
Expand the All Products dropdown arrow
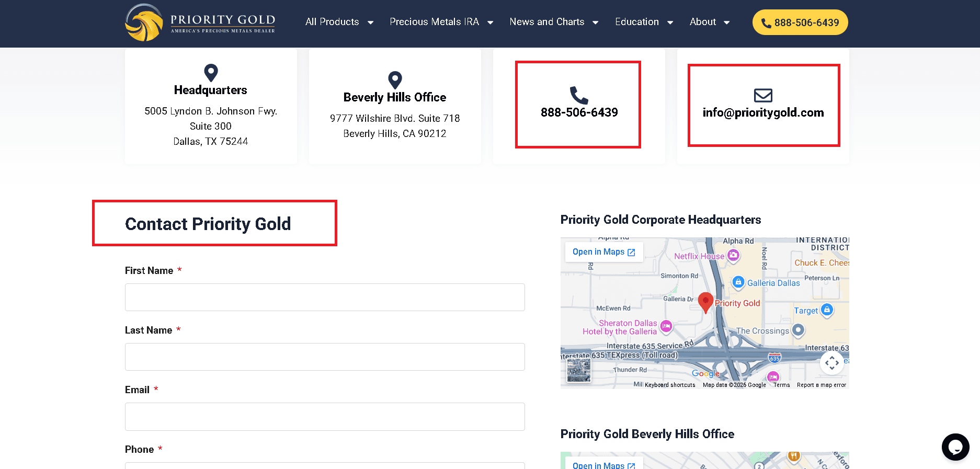click(370, 22)
